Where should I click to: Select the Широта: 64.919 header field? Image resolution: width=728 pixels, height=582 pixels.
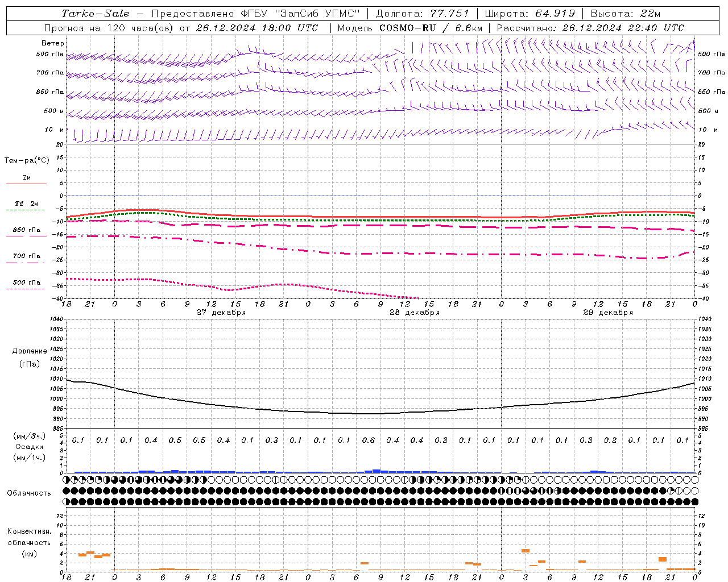coord(530,14)
